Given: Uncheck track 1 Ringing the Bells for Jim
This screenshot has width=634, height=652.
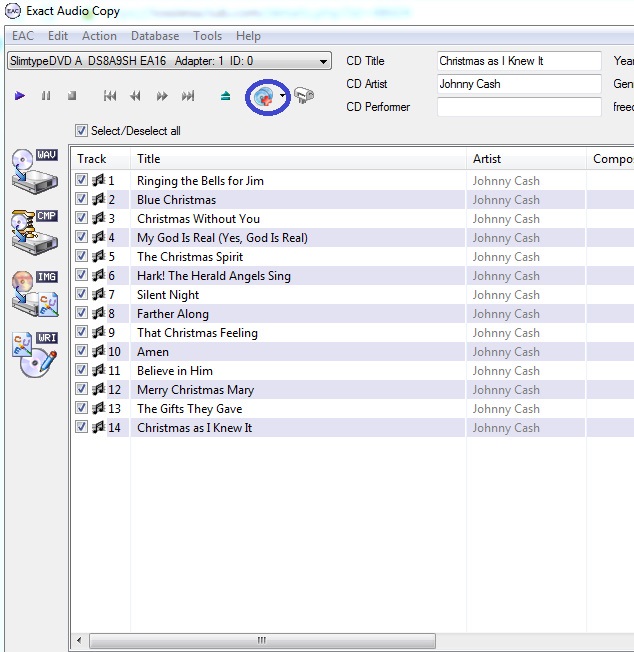Looking at the screenshot, I should click(81, 180).
